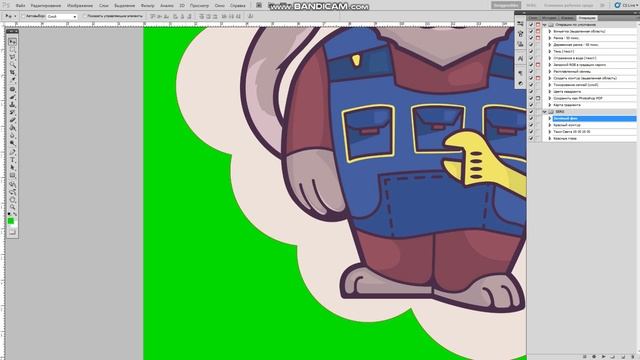Click the Record button in Actions panel
This screenshot has height=360, width=640.
pyautogui.click(x=594, y=357)
